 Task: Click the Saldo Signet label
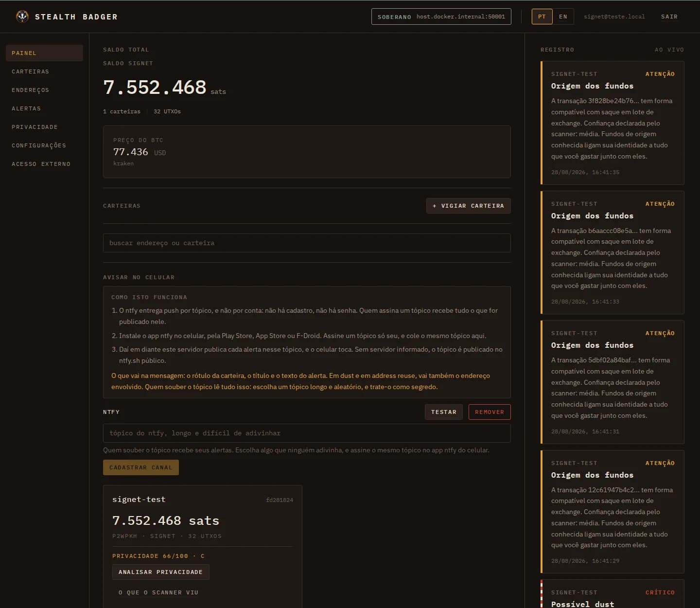pyautogui.click(x=128, y=63)
